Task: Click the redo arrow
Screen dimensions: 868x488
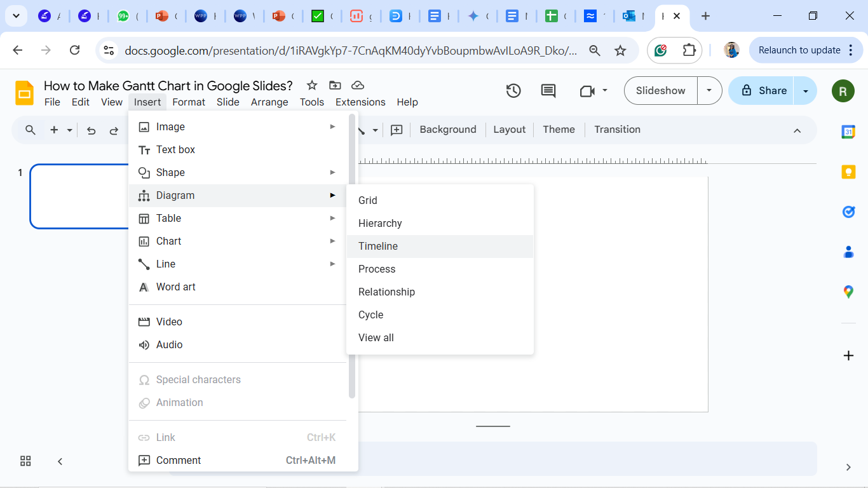Action: (114, 130)
